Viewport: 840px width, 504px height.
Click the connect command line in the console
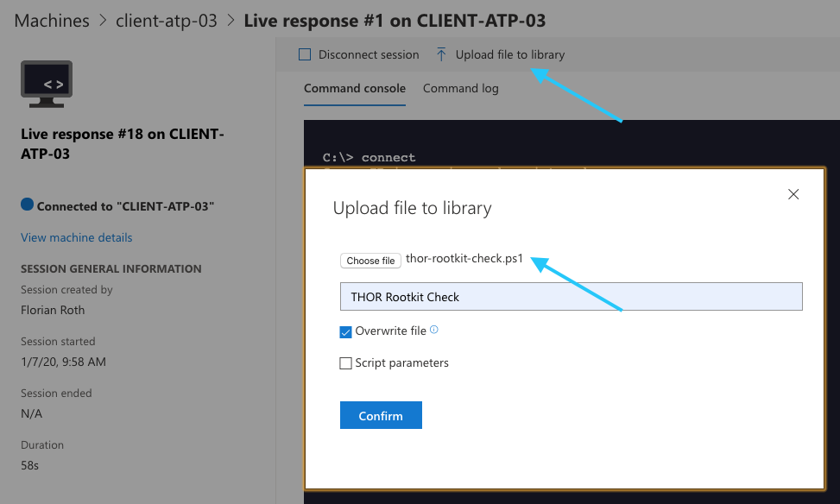369,158
